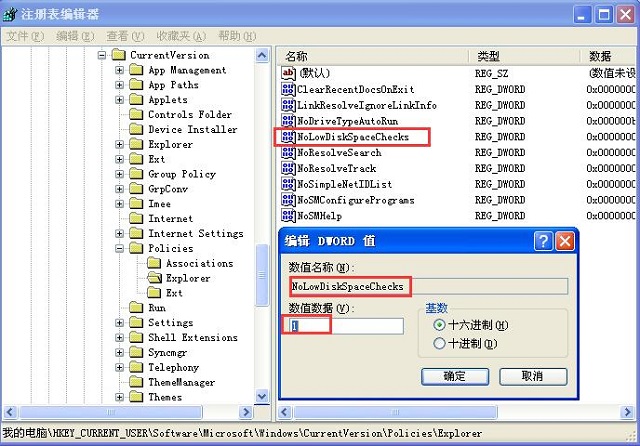
Task: Expand the Group Policy node
Action: [x=120, y=174]
